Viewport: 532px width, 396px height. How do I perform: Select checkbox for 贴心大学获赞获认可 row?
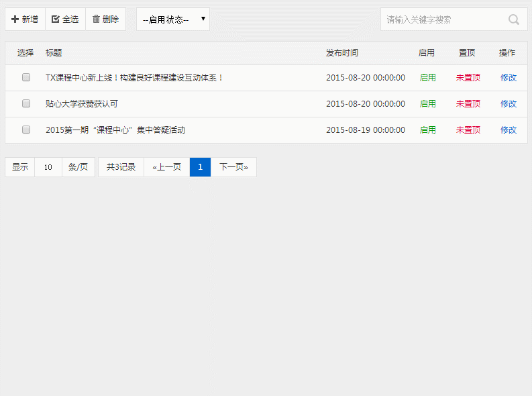[26, 104]
